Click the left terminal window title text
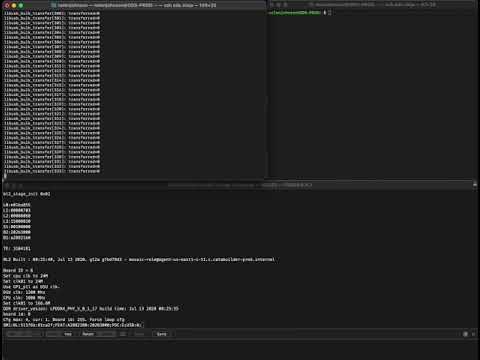 point(137,5)
